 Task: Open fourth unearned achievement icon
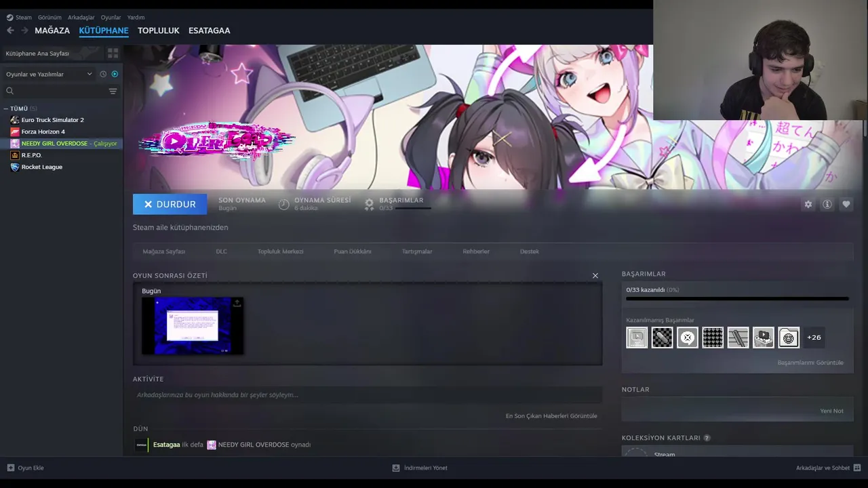713,338
